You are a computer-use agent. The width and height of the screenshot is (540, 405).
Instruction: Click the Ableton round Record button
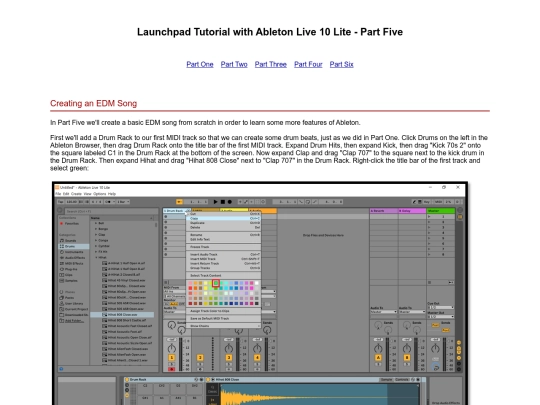pos(229,202)
